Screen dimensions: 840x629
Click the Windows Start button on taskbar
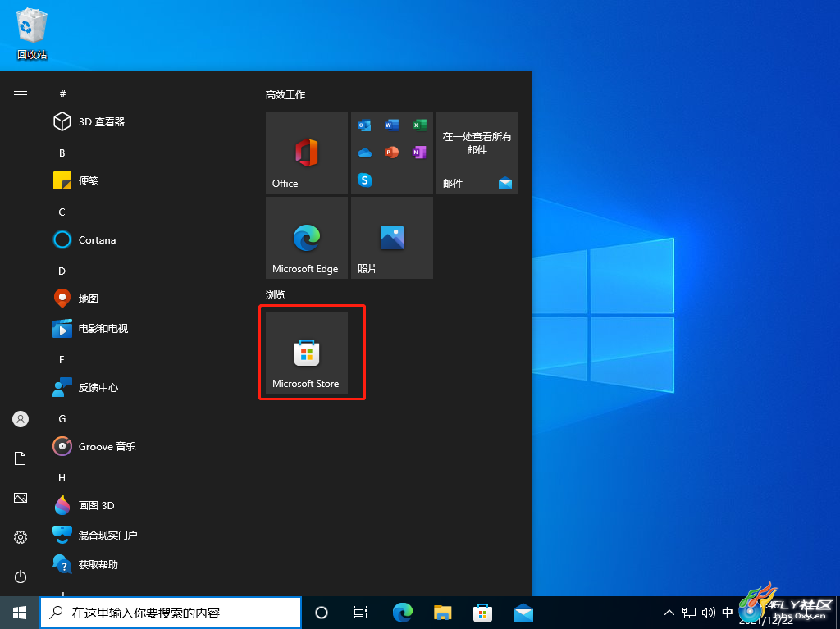[20, 613]
